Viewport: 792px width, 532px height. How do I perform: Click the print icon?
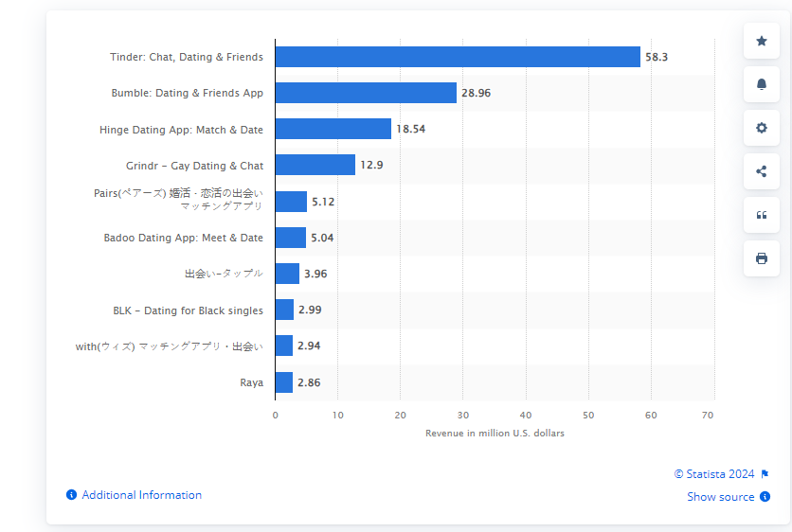coord(761,258)
